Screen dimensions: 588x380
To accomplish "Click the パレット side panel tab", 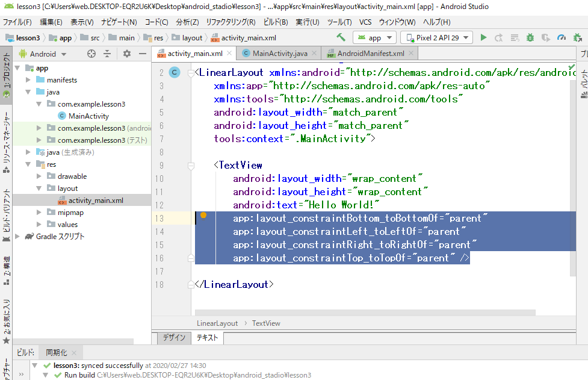I will [584, 84].
